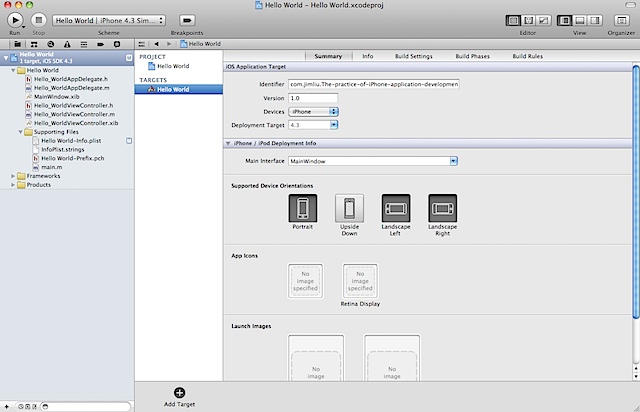The height and width of the screenshot is (412, 640).
Task: Click the Run button in the toolbar
Action: tap(15, 19)
